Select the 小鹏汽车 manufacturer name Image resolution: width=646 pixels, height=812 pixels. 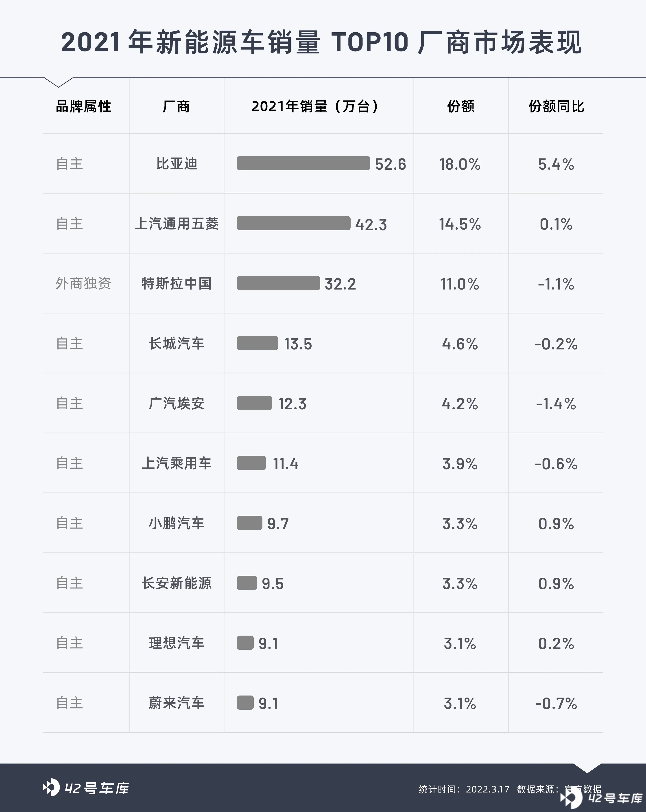pos(177,523)
